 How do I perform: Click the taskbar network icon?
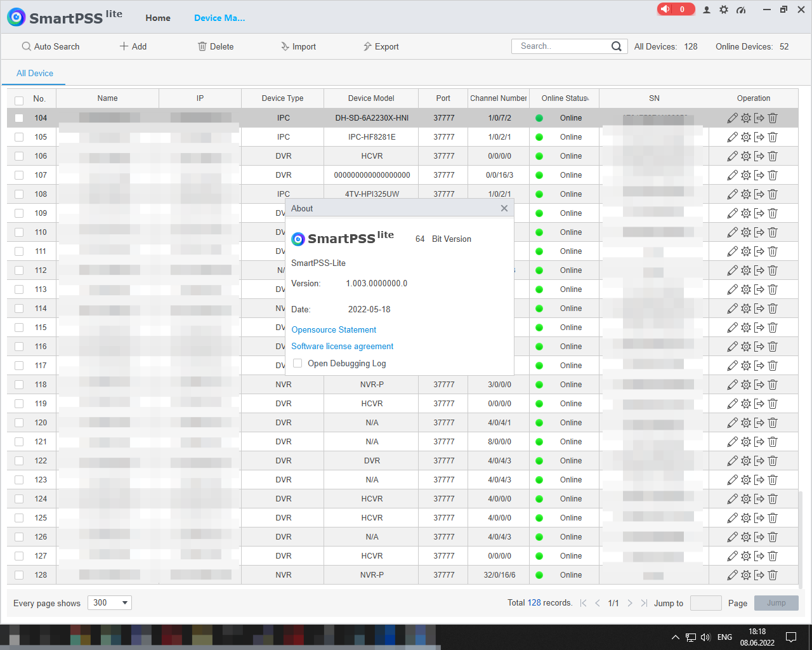690,637
